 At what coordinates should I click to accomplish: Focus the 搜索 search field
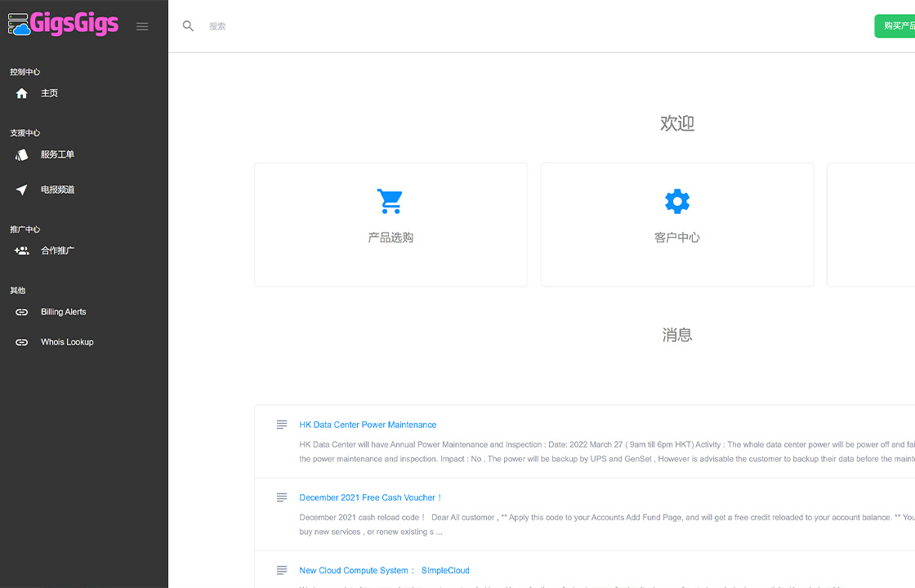coord(217,26)
